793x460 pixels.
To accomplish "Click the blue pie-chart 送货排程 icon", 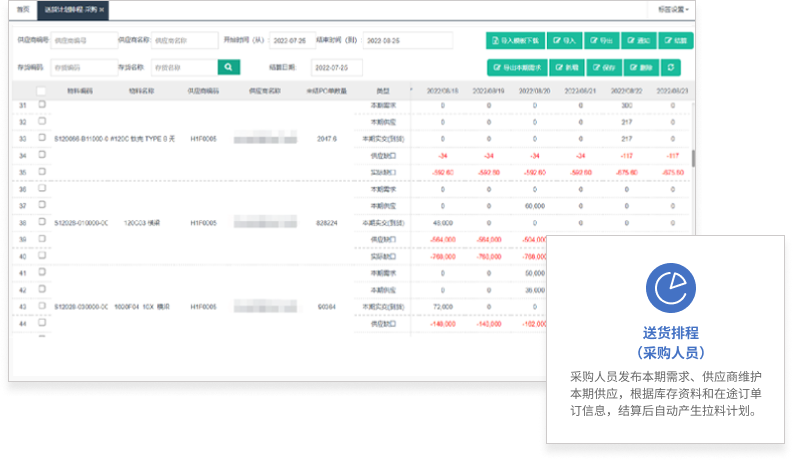I will 669,287.
